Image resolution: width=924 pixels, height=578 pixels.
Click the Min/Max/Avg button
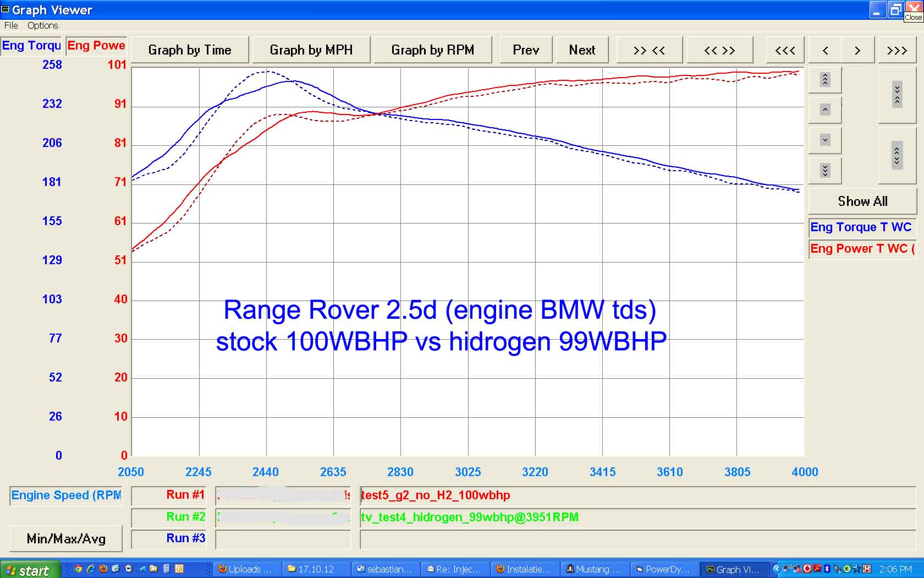pyautogui.click(x=66, y=538)
